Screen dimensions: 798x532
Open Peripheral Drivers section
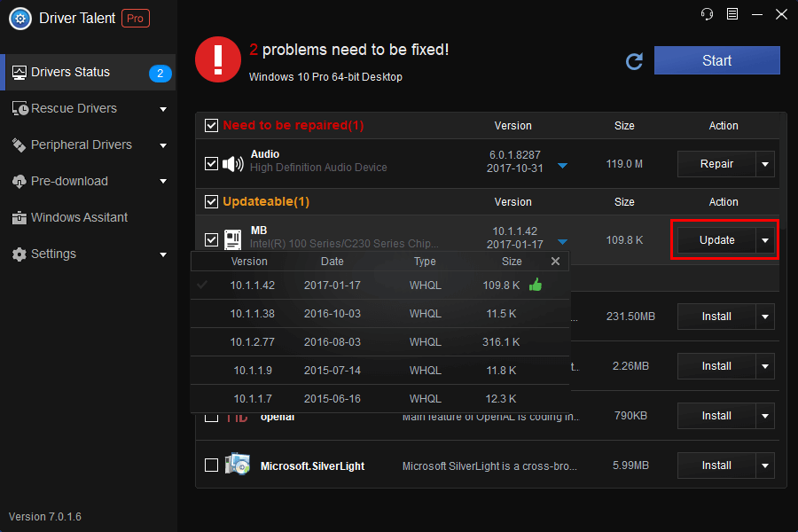click(89, 145)
